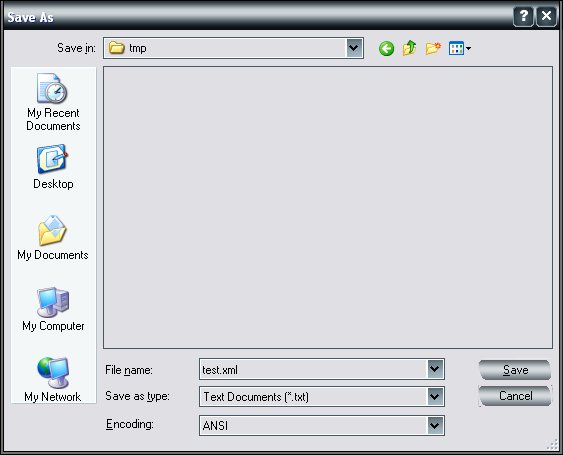Close the Save As dialog
Screen dimensions: 563x455
click(x=546, y=16)
